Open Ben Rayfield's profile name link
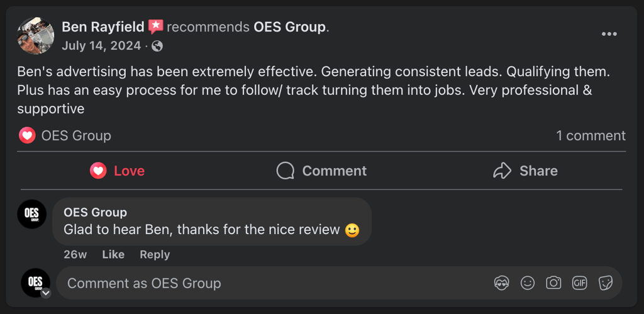 point(104,27)
